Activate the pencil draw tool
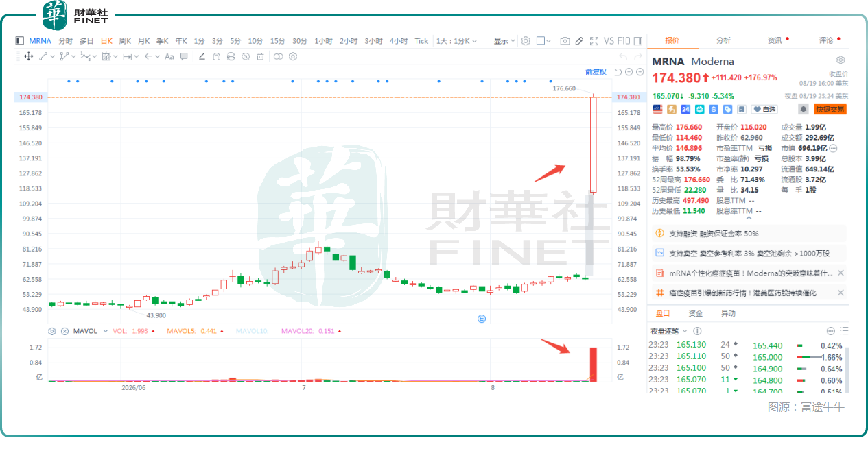This screenshot has height=451, width=868. click(x=579, y=40)
